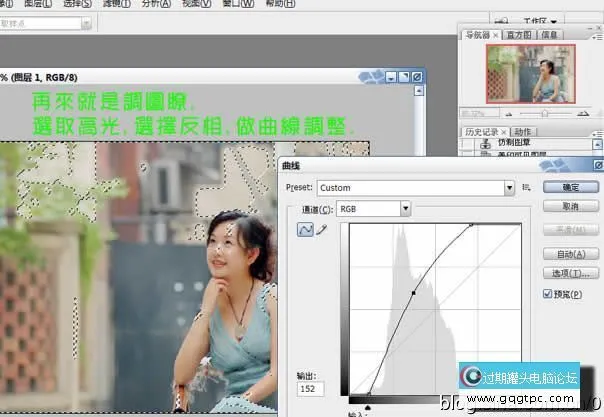Select the bottom-left curve endpoint
This screenshot has width=604, height=417.
click(369, 394)
